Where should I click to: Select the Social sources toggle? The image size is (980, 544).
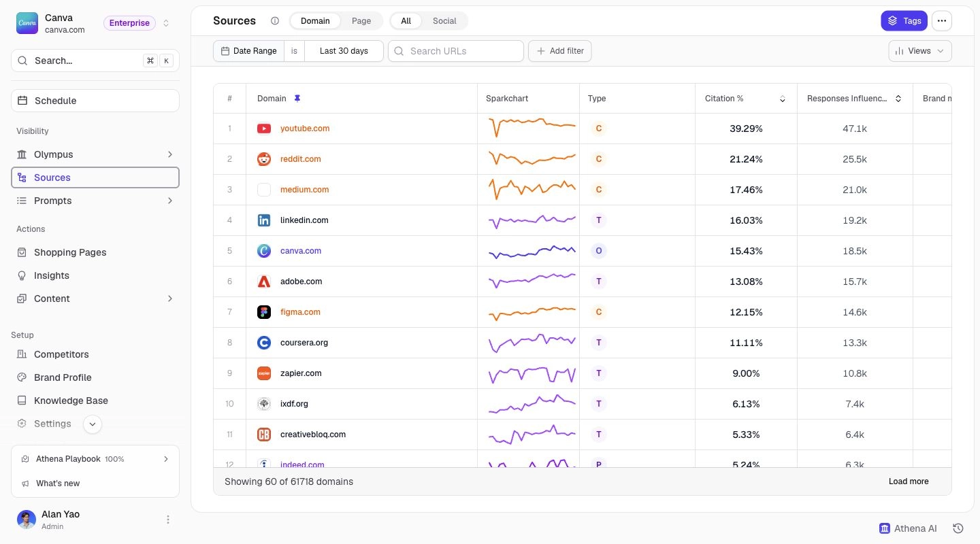444,21
